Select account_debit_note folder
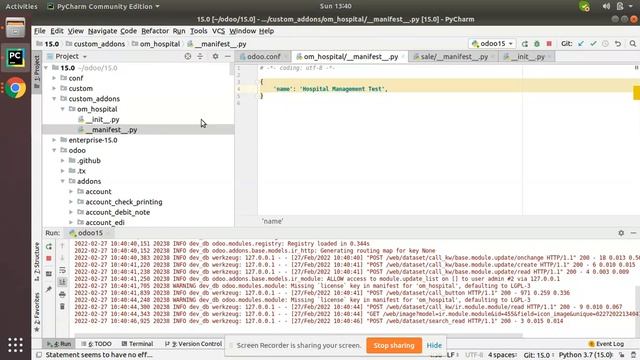This screenshot has height=360, width=640. coord(117,212)
